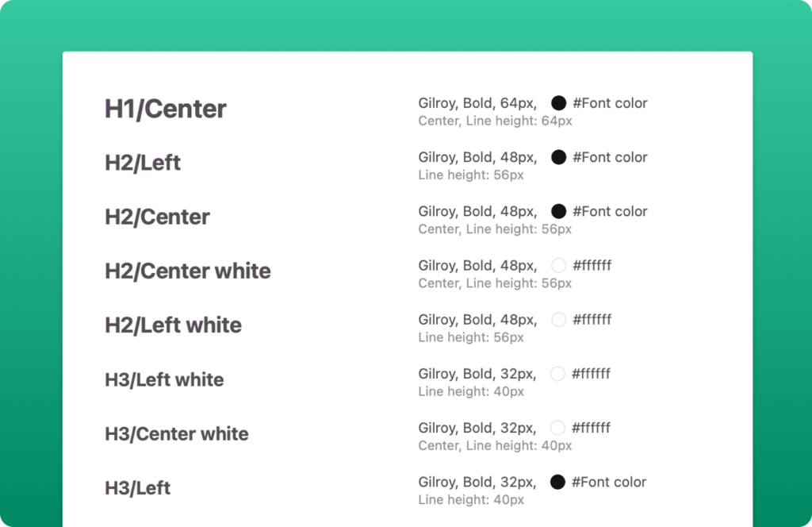Click the black color dot for H2/Center
Screen dimensions: 812x527
(x=558, y=211)
